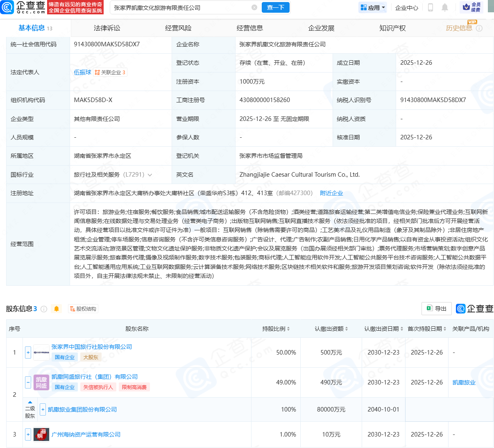Open the 知识产权 tab
The image size is (494, 448).
(x=392, y=28)
